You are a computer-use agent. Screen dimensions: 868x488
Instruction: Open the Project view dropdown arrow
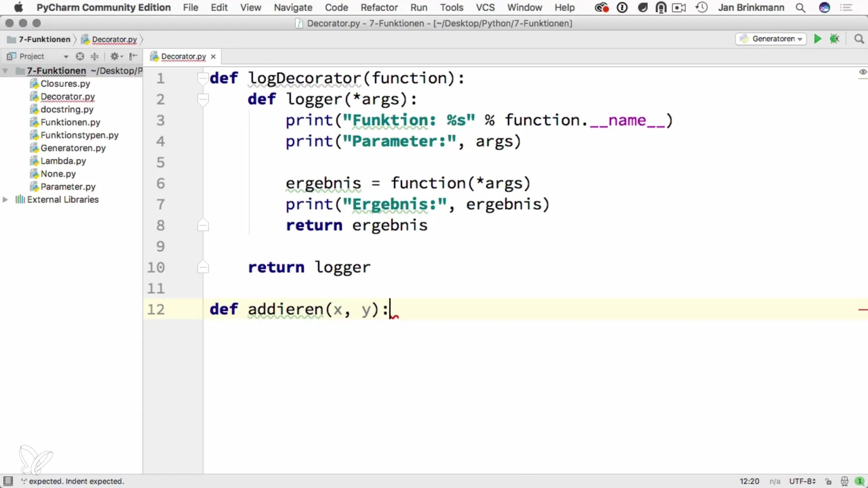click(x=66, y=56)
